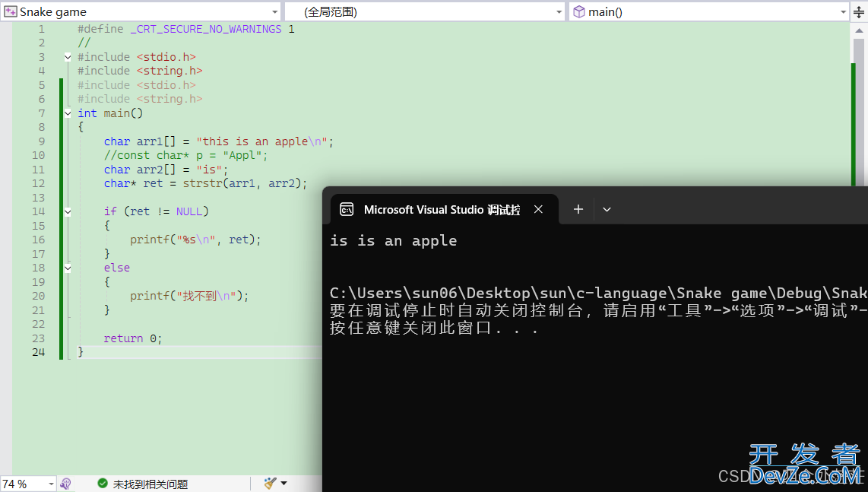
Task: Open the code cleanup dropdown arrow
Action: [284, 483]
